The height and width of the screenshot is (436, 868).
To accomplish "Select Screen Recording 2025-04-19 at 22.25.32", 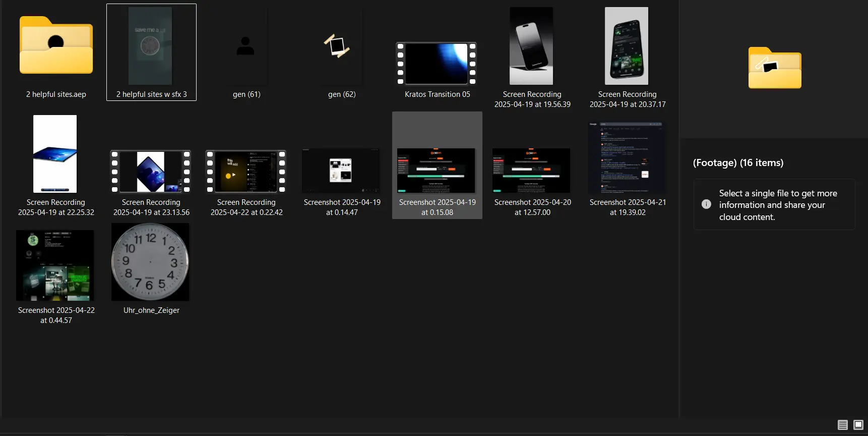I will 55,154.
